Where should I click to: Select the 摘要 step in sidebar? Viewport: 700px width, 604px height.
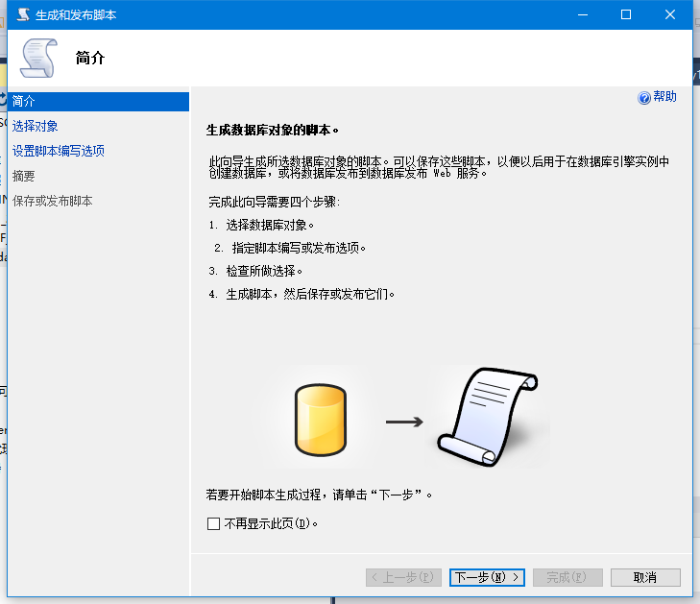point(24,176)
